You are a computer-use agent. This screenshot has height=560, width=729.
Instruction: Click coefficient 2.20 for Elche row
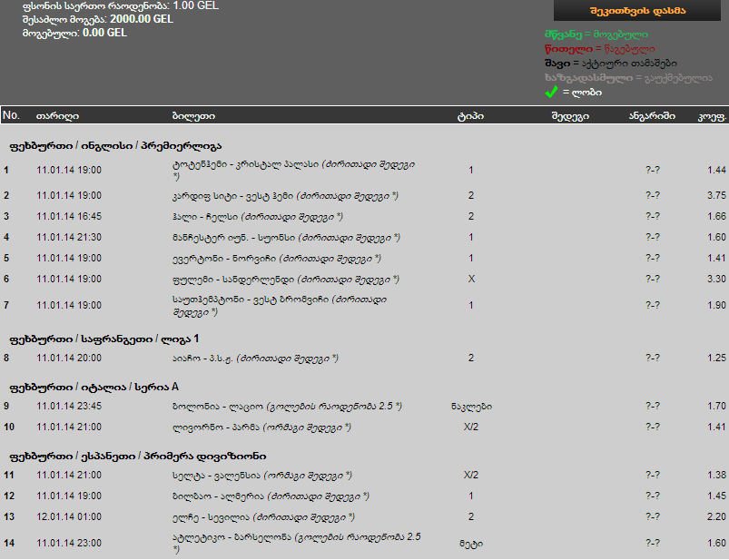pyautogui.click(x=716, y=516)
